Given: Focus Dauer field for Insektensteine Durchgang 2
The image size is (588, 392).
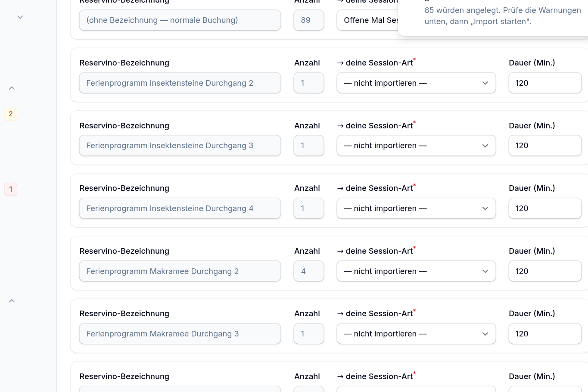Looking at the screenshot, I should tap(545, 83).
